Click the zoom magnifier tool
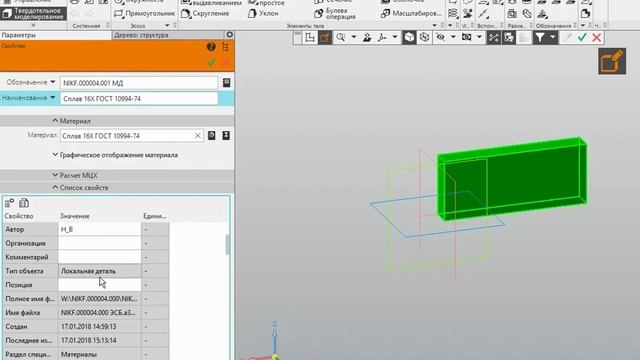This screenshot has width=640, height=360. pyautogui.click(x=340, y=38)
